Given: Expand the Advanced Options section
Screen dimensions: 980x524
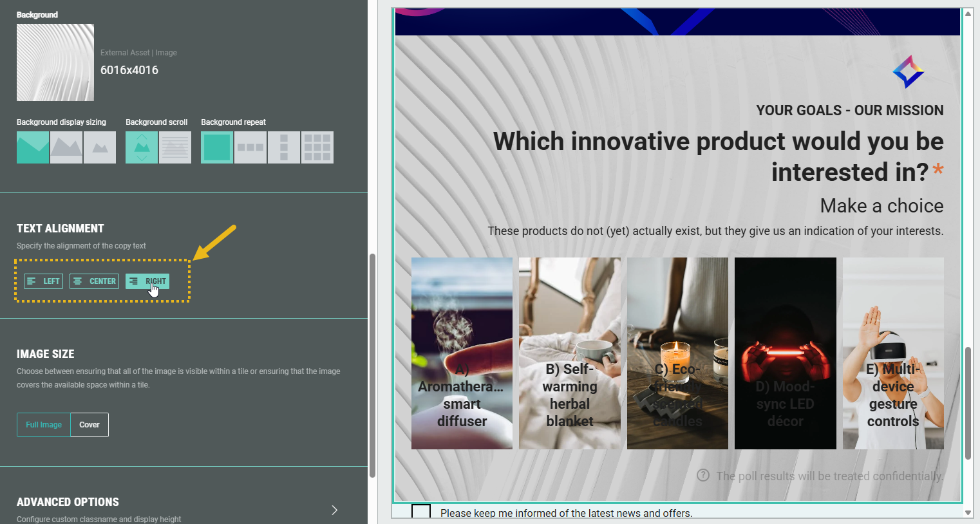Looking at the screenshot, I should (334, 510).
